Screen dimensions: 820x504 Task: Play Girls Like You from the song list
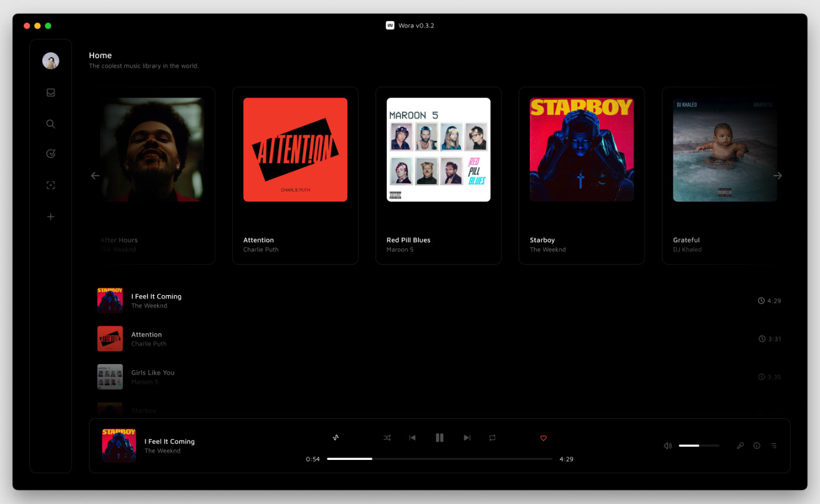coord(439,377)
